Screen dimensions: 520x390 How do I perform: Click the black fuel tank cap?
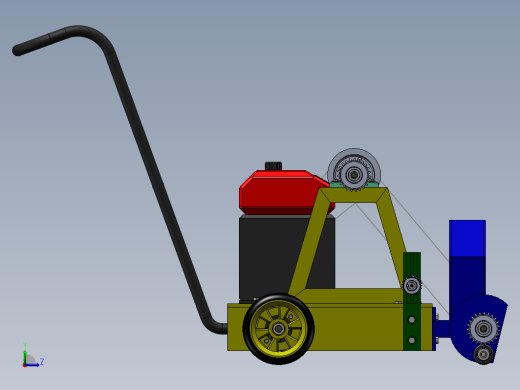click(273, 166)
